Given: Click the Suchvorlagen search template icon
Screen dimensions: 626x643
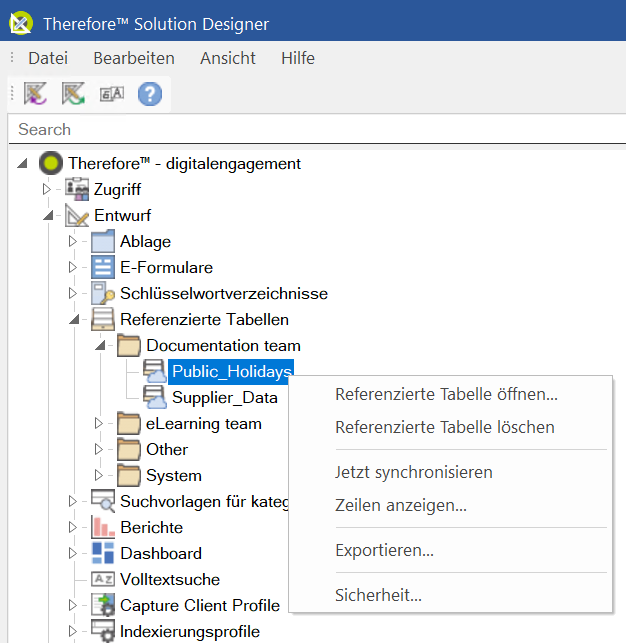Looking at the screenshot, I should coord(103,501).
